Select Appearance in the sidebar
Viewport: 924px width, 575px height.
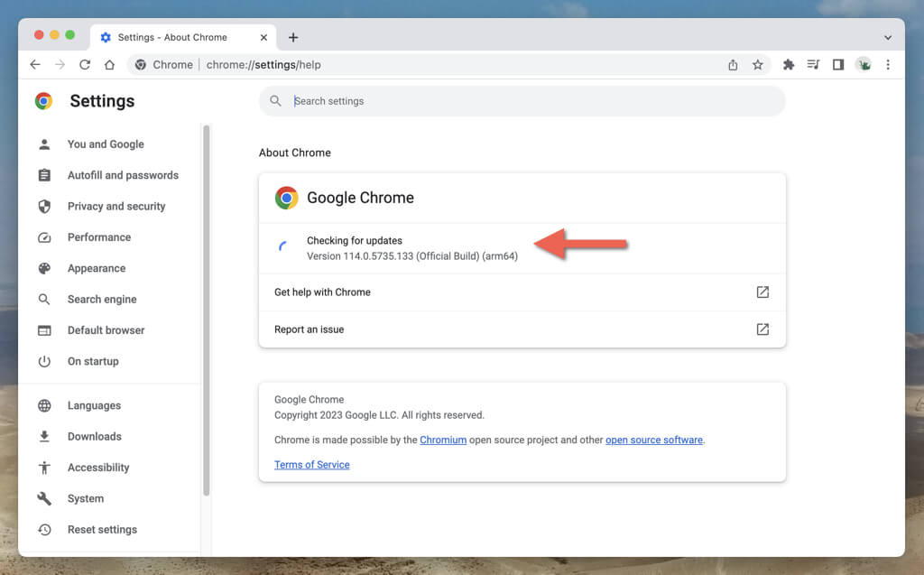(97, 269)
